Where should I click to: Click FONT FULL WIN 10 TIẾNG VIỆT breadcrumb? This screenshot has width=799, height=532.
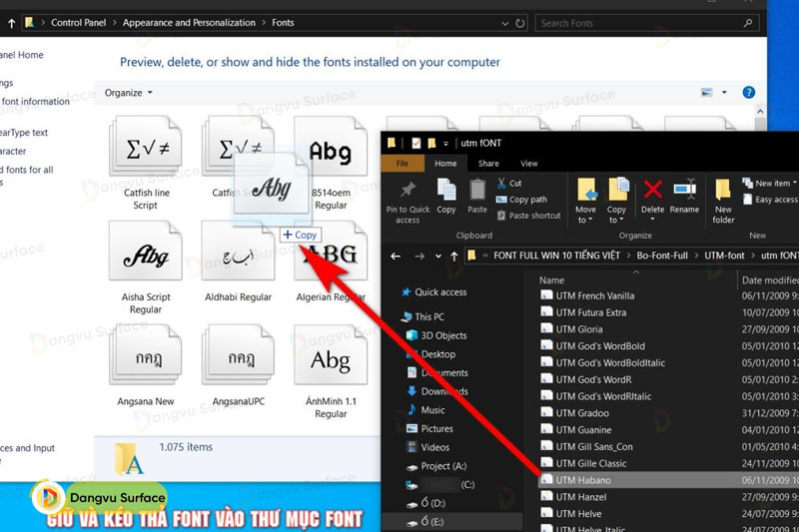coord(557,256)
